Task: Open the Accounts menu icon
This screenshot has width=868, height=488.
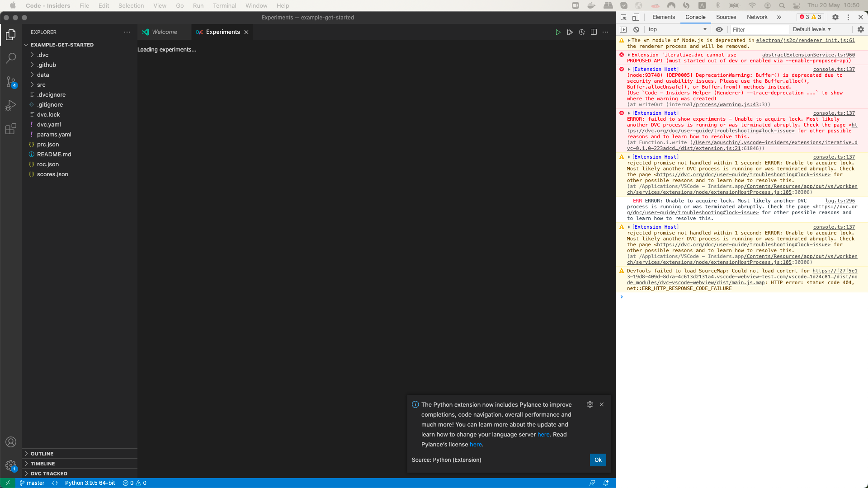Action: [x=11, y=442]
